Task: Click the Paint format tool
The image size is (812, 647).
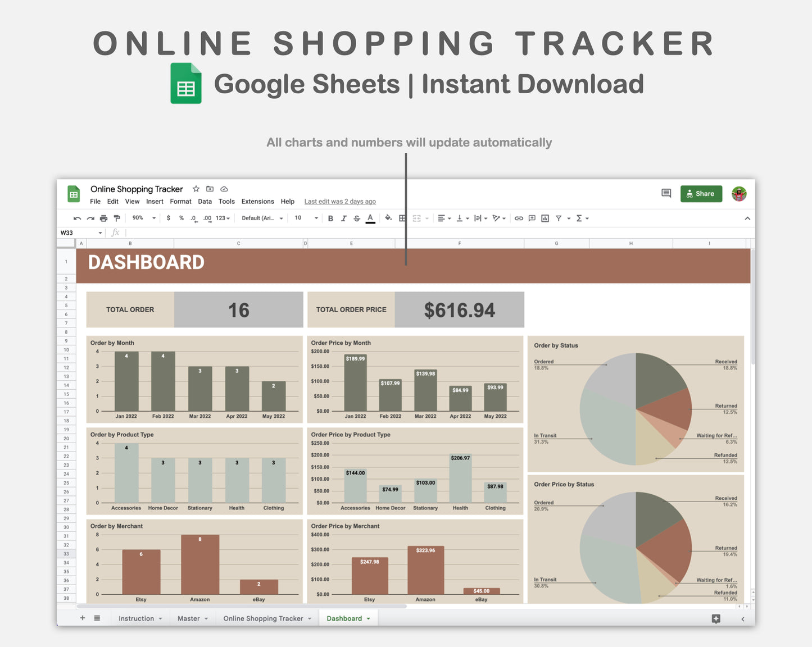Action: coord(116,218)
